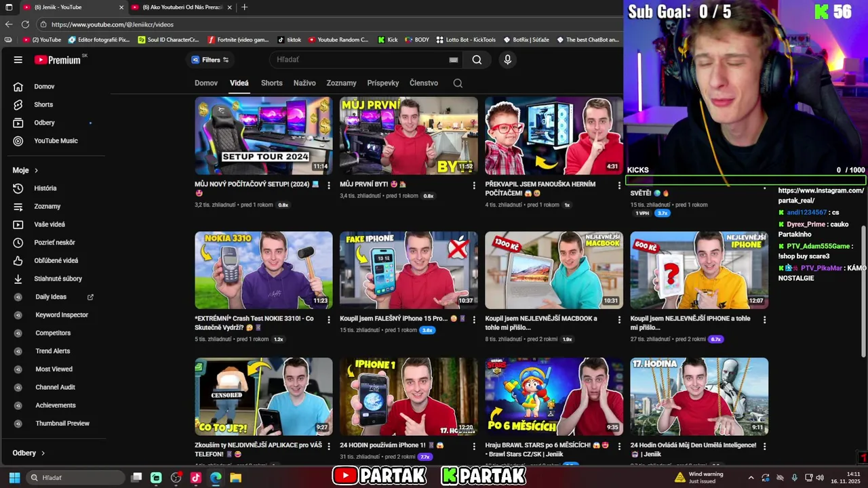Play the FAKE IPHONE video thumbnail

coord(409,270)
